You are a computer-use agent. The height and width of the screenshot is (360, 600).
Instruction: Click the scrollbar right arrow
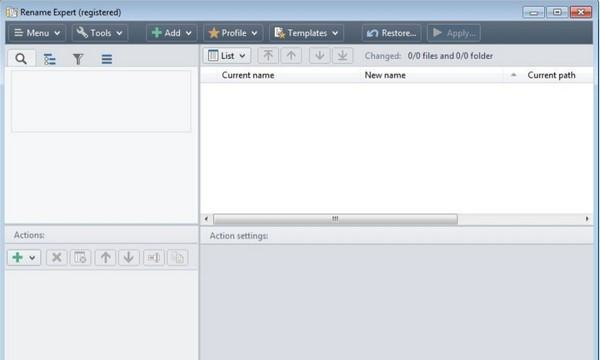click(587, 219)
